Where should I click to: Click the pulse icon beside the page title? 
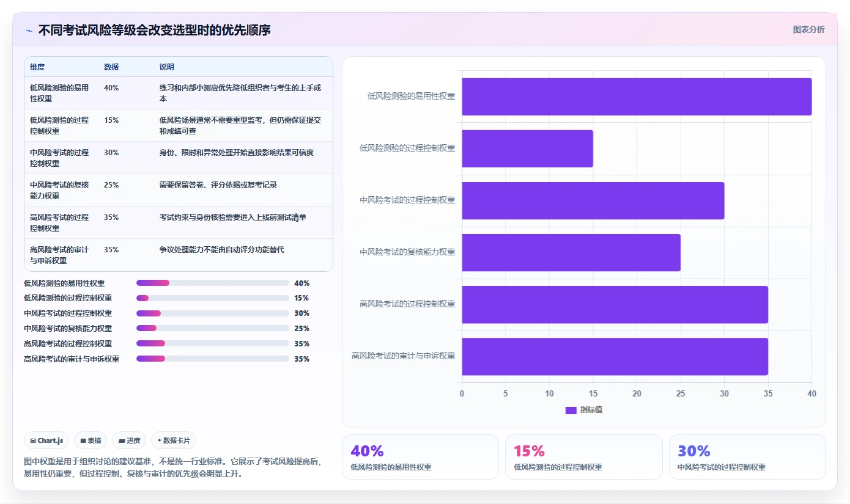pos(29,30)
